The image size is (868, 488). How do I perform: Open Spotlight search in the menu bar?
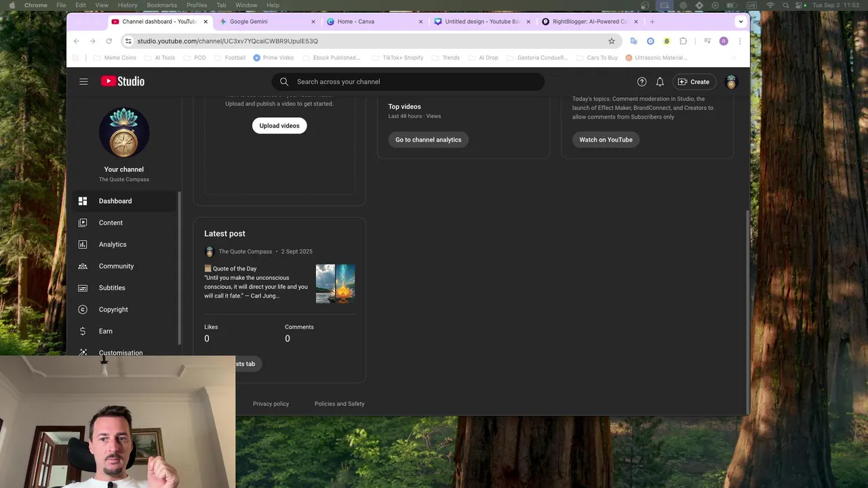click(786, 5)
